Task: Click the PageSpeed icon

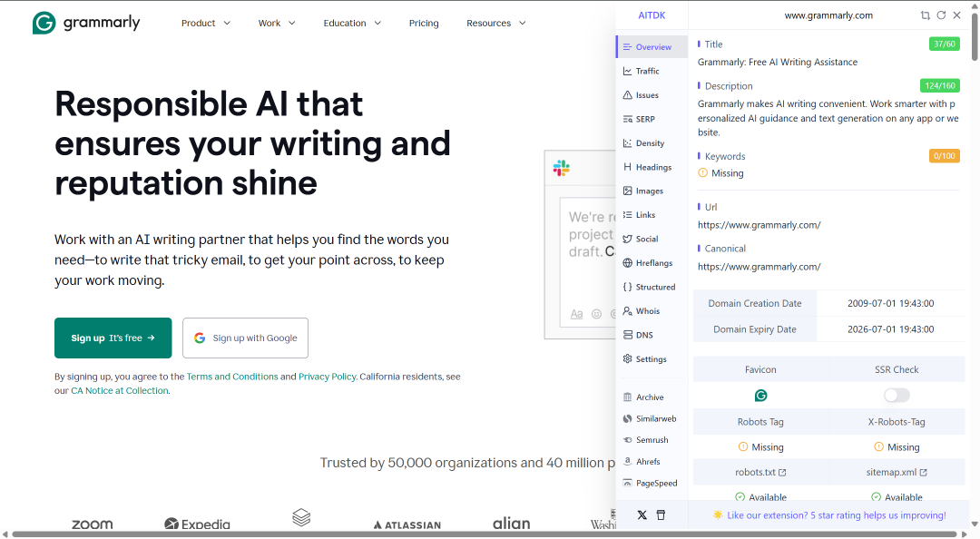Action: (x=628, y=484)
